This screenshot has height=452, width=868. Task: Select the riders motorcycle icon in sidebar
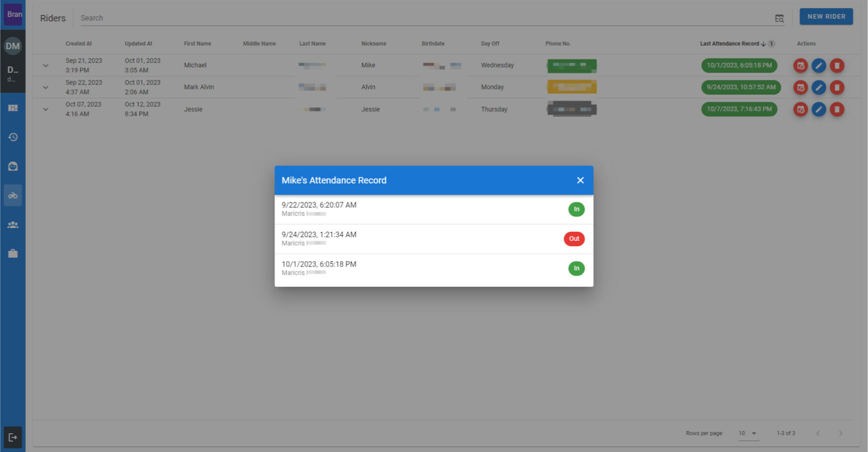point(13,195)
